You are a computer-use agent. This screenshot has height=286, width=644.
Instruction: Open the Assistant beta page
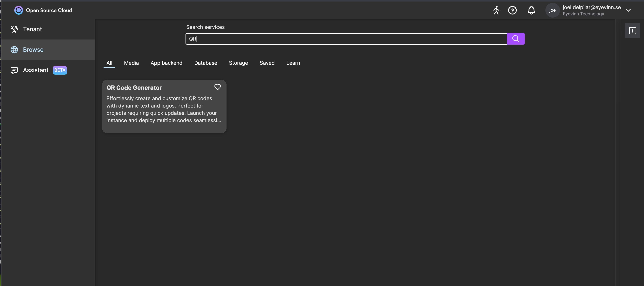pos(48,70)
